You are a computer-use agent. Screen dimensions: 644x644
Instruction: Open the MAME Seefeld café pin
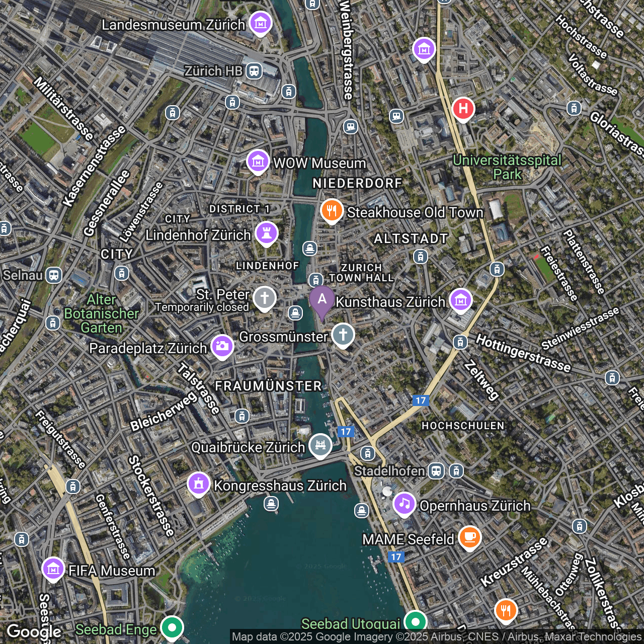click(x=469, y=538)
